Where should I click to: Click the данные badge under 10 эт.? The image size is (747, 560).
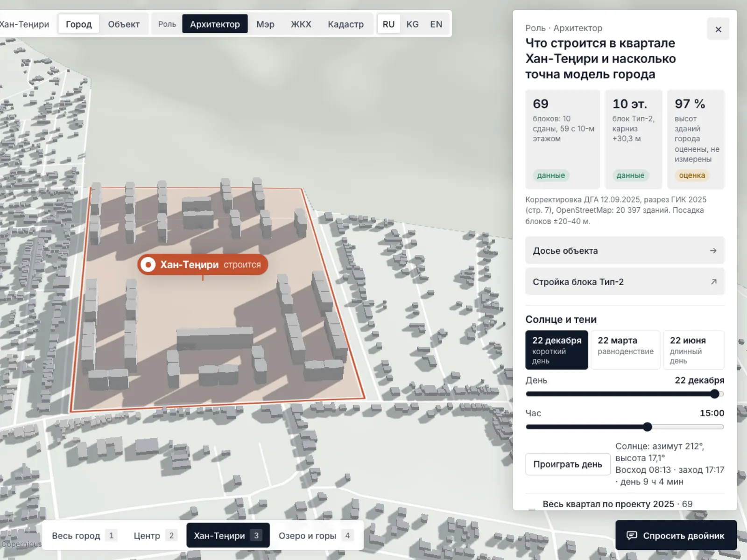630,175
